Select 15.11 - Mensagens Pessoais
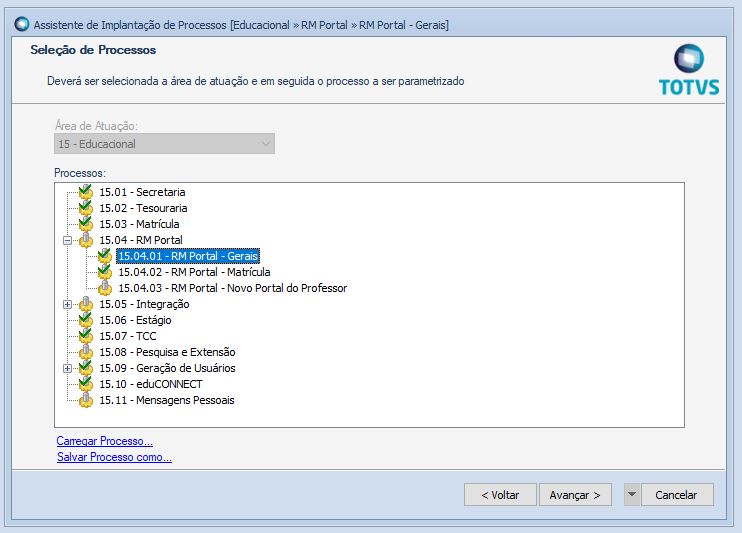This screenshot has width=742, height=533. click(167, 400)
